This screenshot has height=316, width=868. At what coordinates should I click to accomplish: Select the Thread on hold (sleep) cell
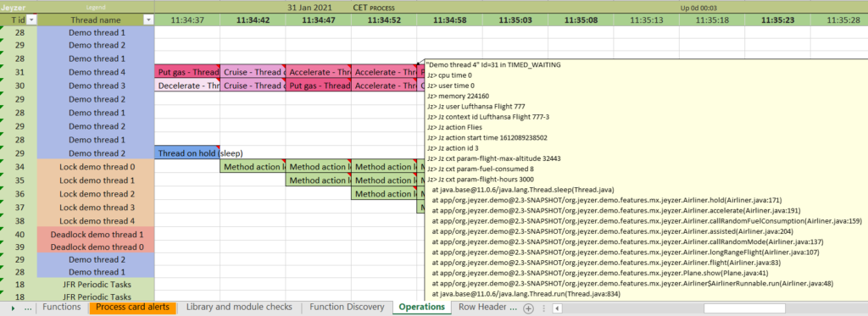tap(187, 153)
